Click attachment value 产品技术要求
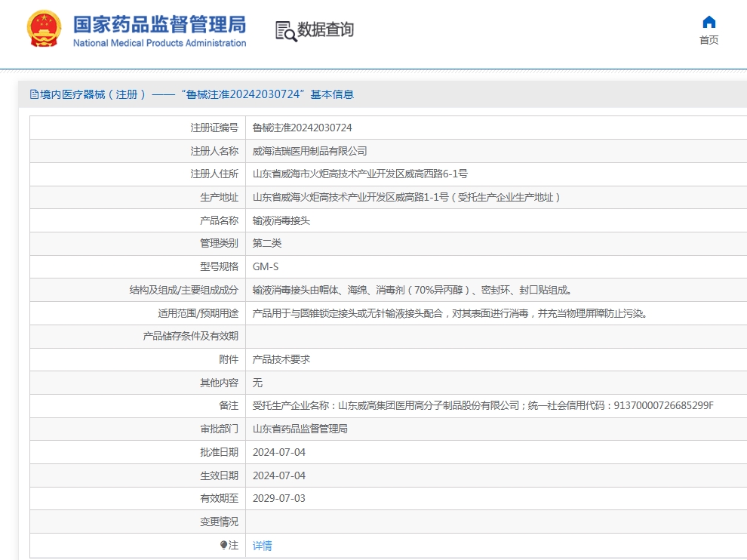This screenshot has height=560, width=747. pyautogui.click(x=281, y=359)
